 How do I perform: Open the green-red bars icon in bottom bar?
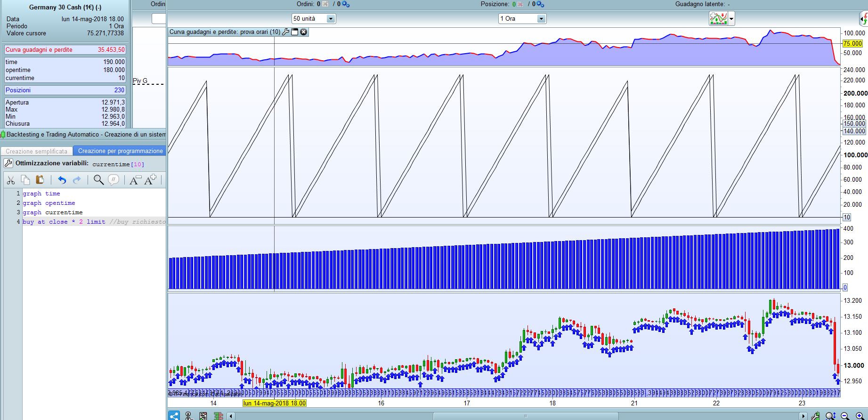click(x=218, y=415)
